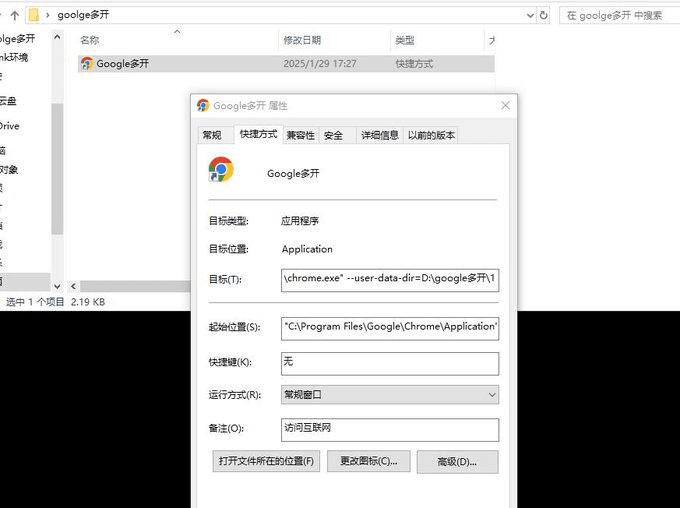This screenshot has height=508, width=680.
Task: Close the Google多开 properties dialog
Action: 506,105
